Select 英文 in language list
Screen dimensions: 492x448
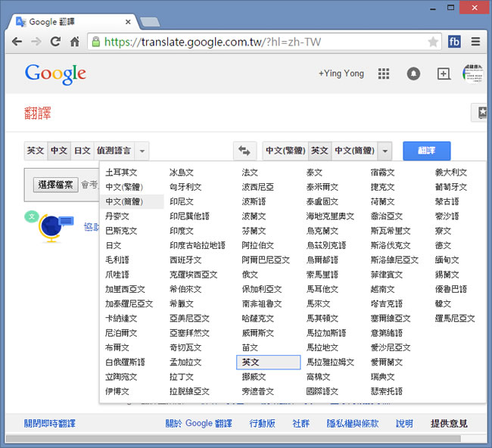(251, 362)
